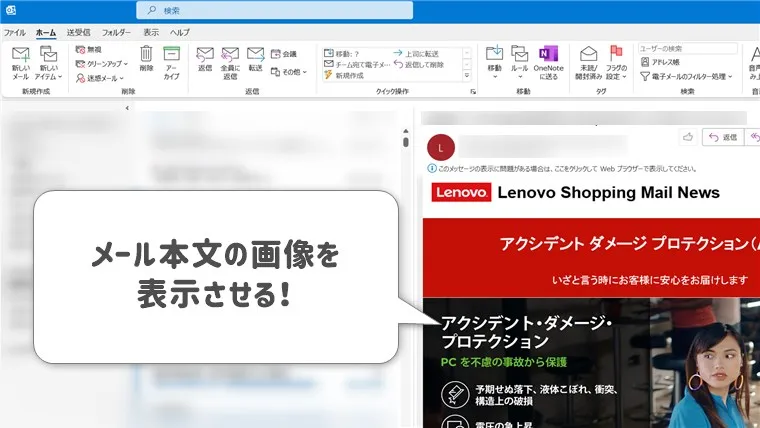Click the view in Web browser info bar
This screenshot has height=428, width=760.
pyautogui.click(x=563, y=169)
